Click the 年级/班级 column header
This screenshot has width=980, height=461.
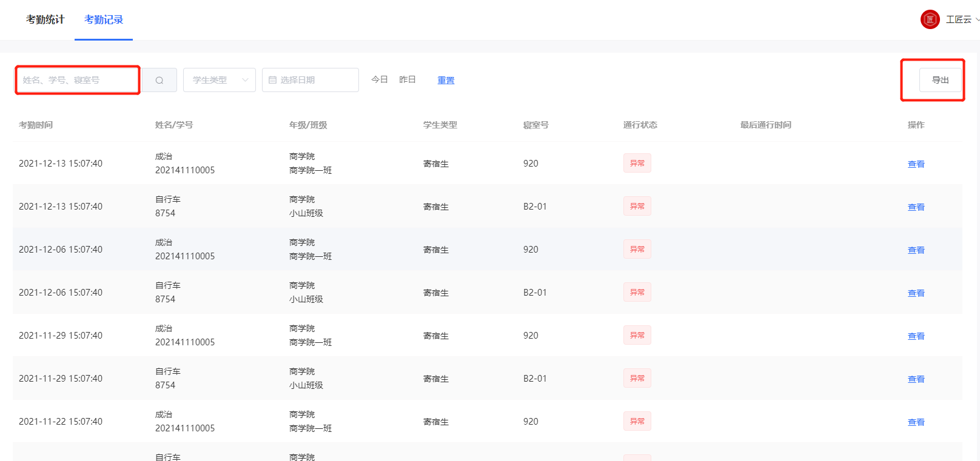click(x=308, y=125)
